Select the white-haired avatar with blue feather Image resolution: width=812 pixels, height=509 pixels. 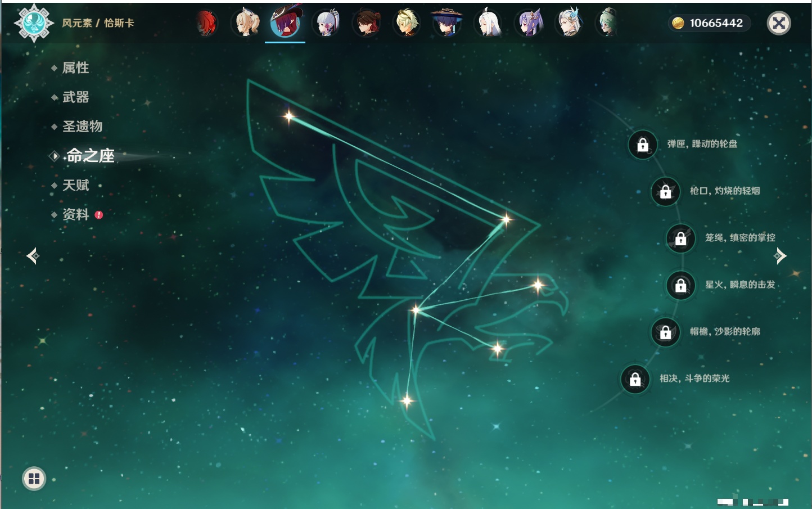pyautogui.click(x=569, y=23)
